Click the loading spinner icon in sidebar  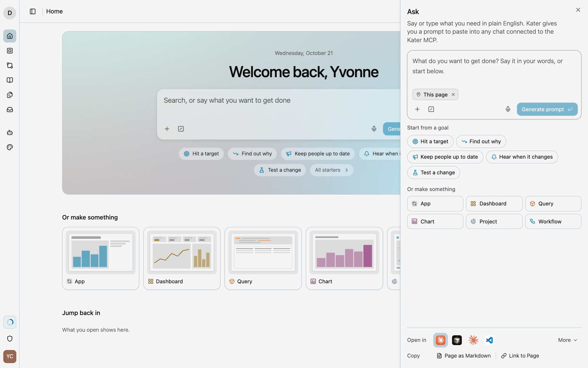10,322
